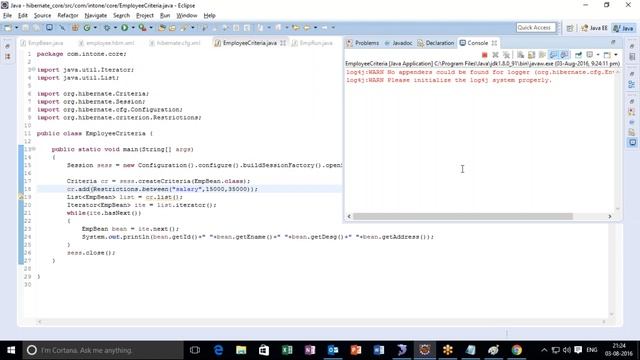The image size is (640, 360).
Task: Click the Windows Start button
Action: (11, 350)
